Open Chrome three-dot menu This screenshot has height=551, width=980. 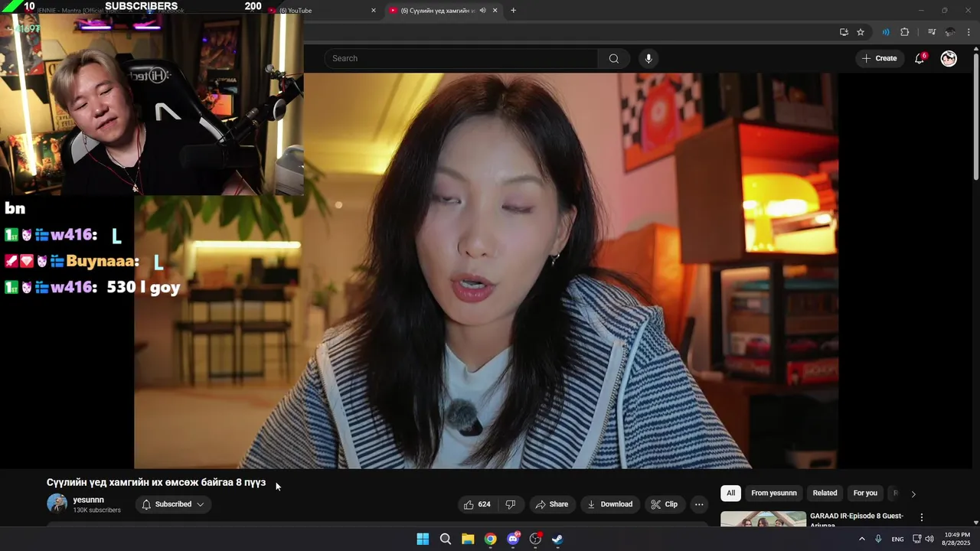point(969,32)
